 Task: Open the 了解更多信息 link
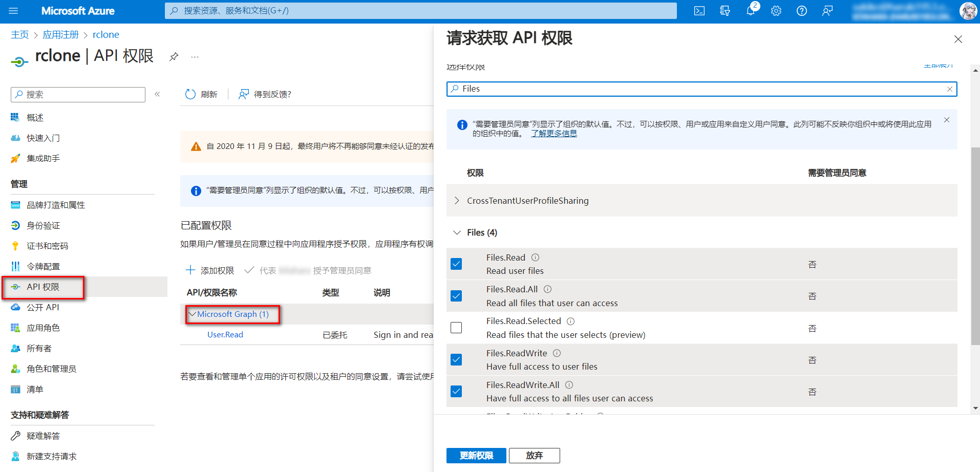[553, 134]
